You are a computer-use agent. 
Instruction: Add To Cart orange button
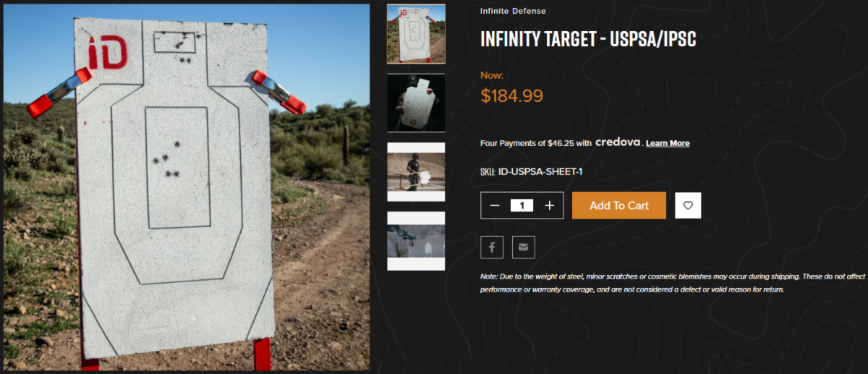619,205
